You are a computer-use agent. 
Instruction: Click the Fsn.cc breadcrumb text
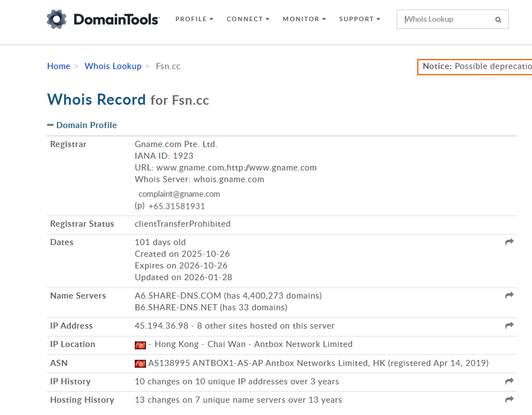[168, 66]
